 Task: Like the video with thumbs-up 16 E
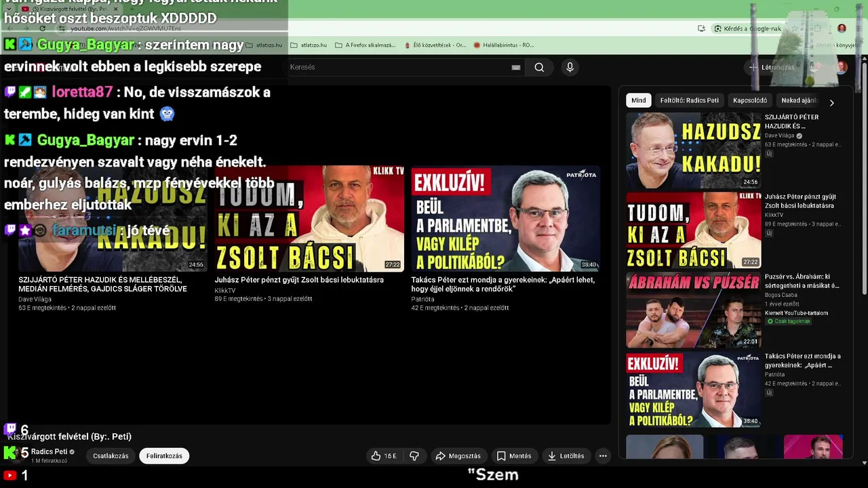point(384,456)
